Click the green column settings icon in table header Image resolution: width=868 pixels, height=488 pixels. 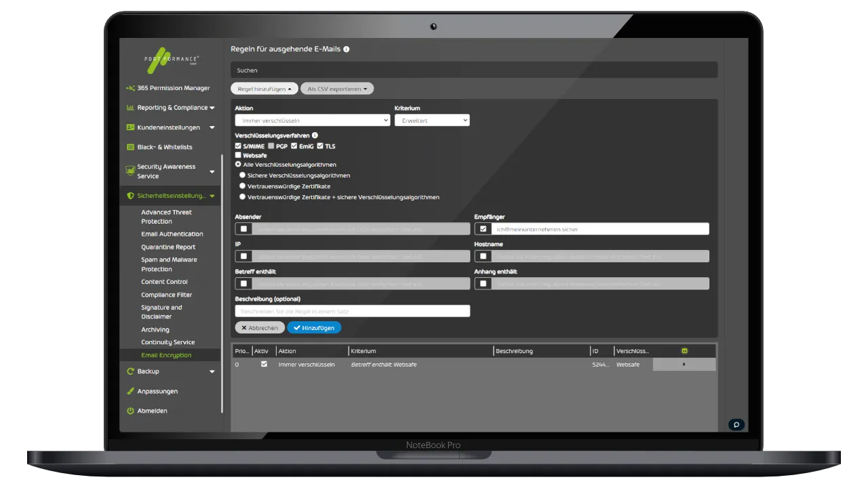click(x=684, y=351)
